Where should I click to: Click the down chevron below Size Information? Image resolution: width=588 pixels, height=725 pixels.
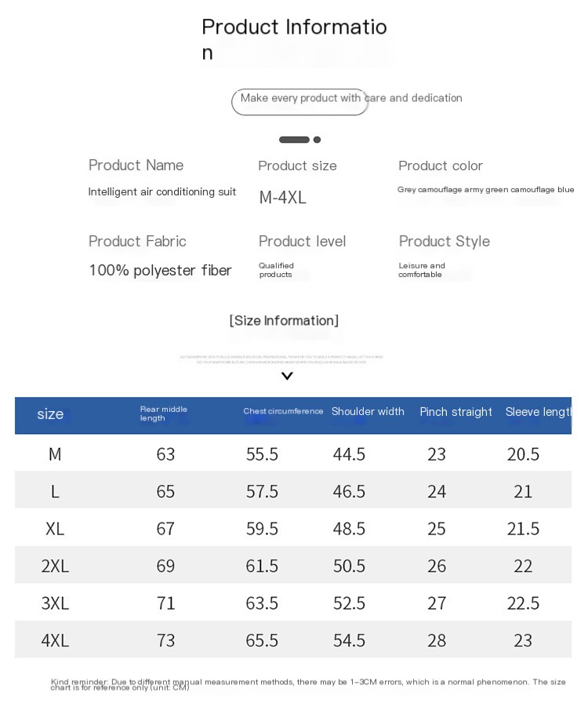pos(287,376)
